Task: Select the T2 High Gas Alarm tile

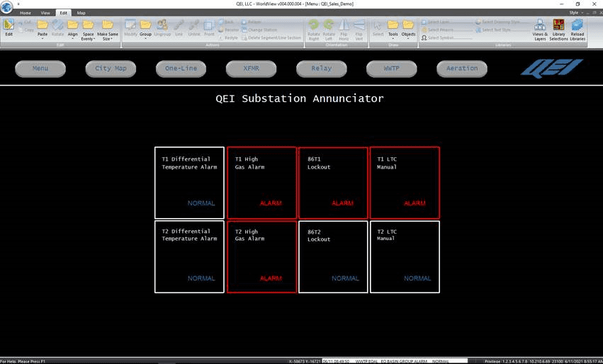Action: (x=261, y=257)
